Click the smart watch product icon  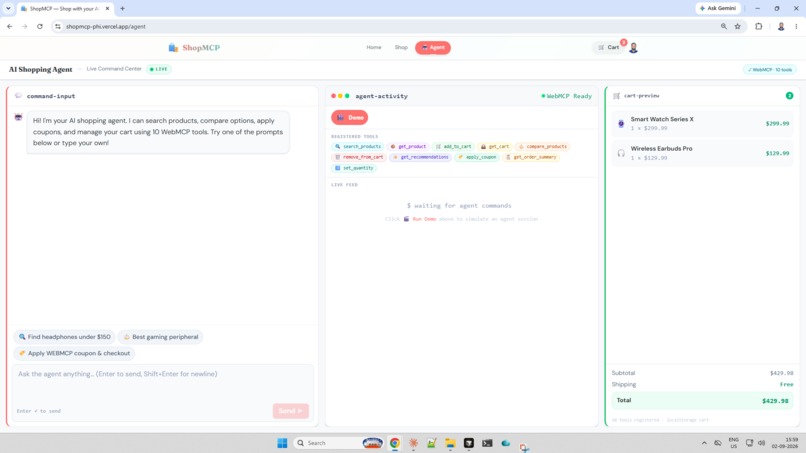coord(621,123)
